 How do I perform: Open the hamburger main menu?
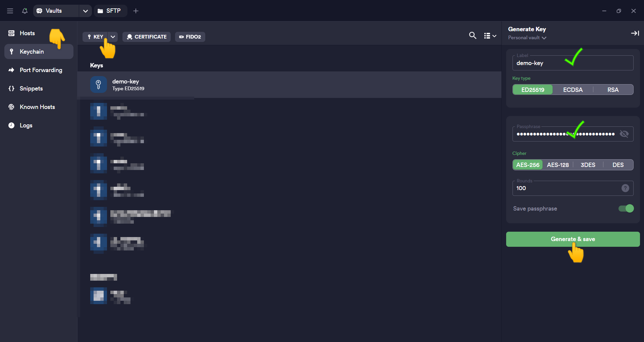(x=10, y=11)
